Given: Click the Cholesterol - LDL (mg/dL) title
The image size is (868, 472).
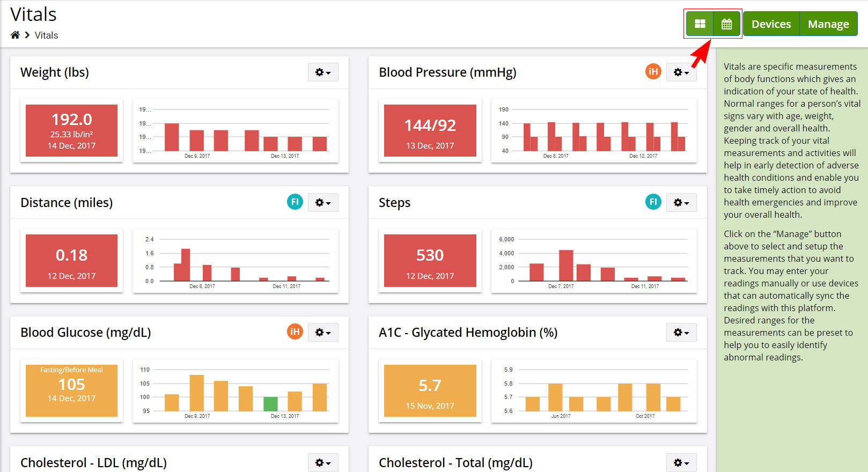Looking at the screenshot, I should point(93,463).
